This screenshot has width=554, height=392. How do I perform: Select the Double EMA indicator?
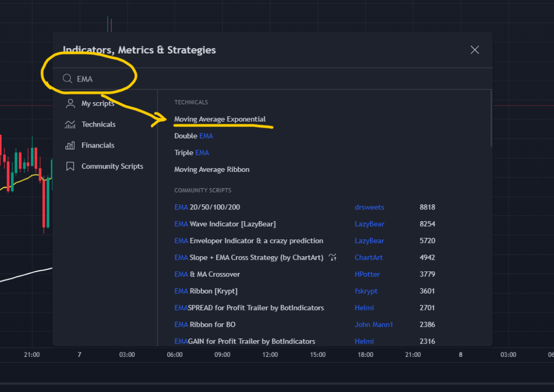pos(193,136)
